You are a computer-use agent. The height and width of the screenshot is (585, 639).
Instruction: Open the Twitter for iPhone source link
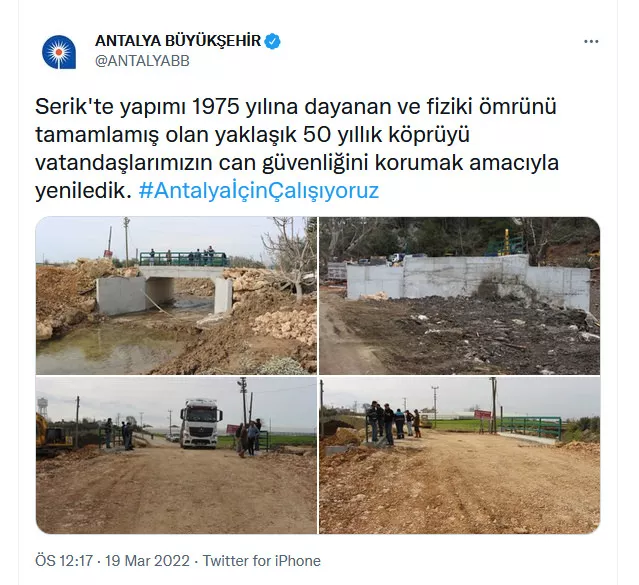pos(262,561)
